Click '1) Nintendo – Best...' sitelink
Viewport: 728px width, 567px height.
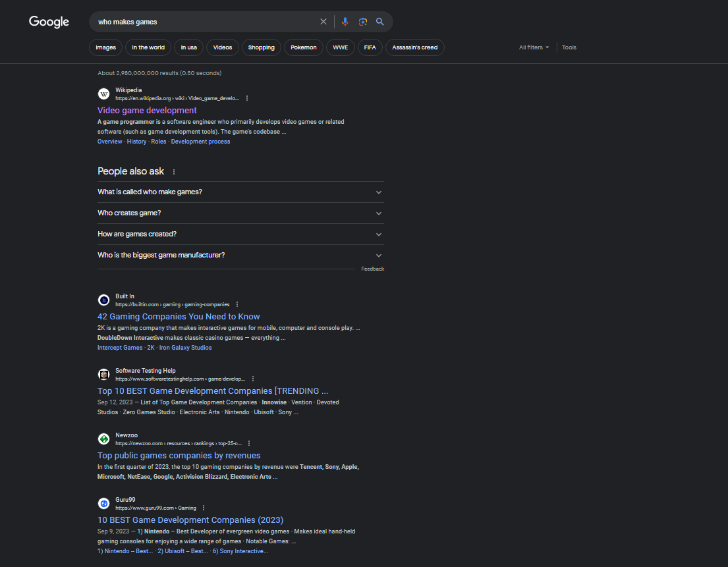click(x=125, y=551)
